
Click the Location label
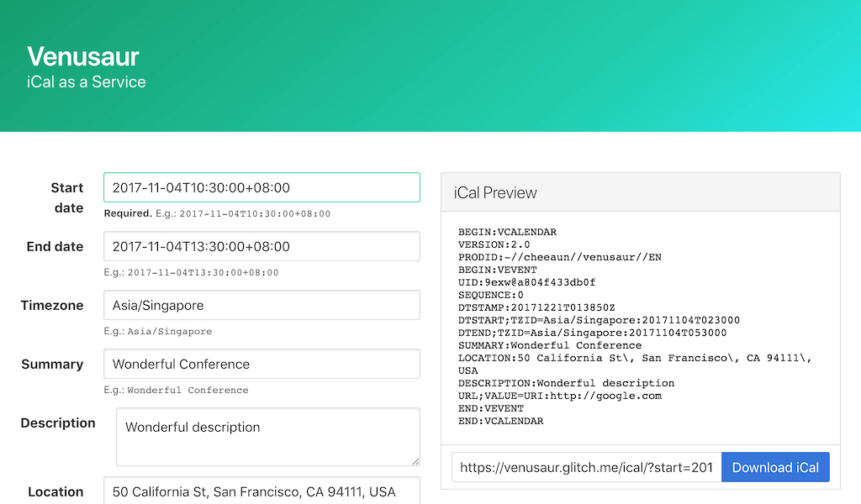[55, 491]
